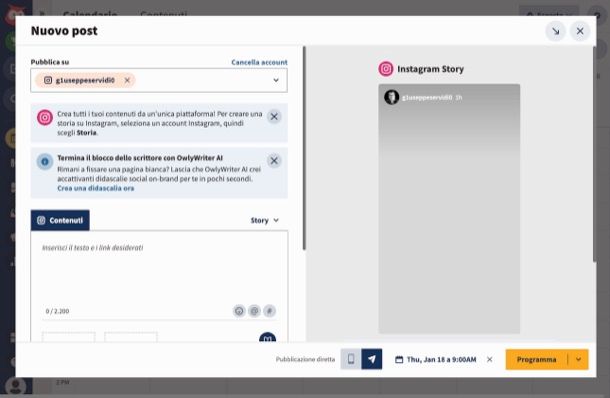Select the Contenuti tab
610x398 pixels.
coord(60,220)
